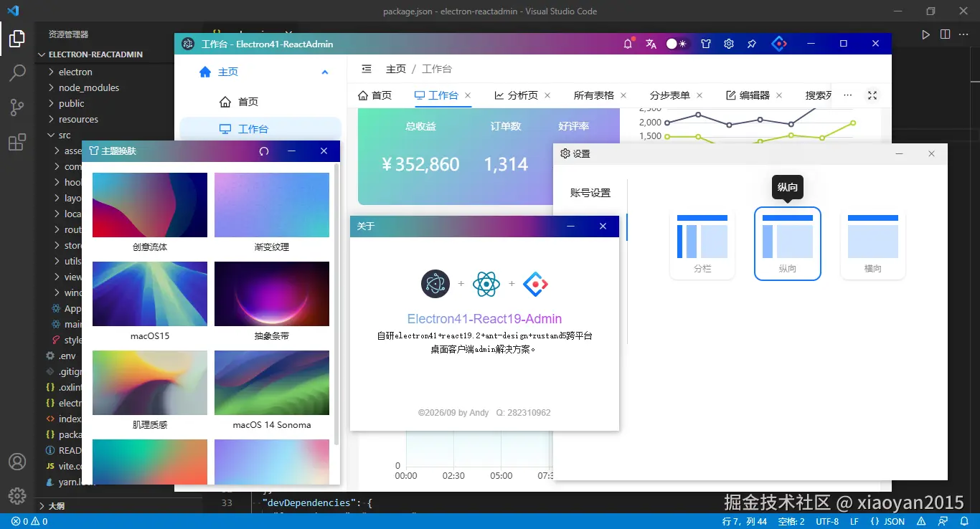Image resolution: width=980 pixels, height=529 pixels.
Task: Choose the 创意流体 theme thumbnail
Action: point(150,205)
